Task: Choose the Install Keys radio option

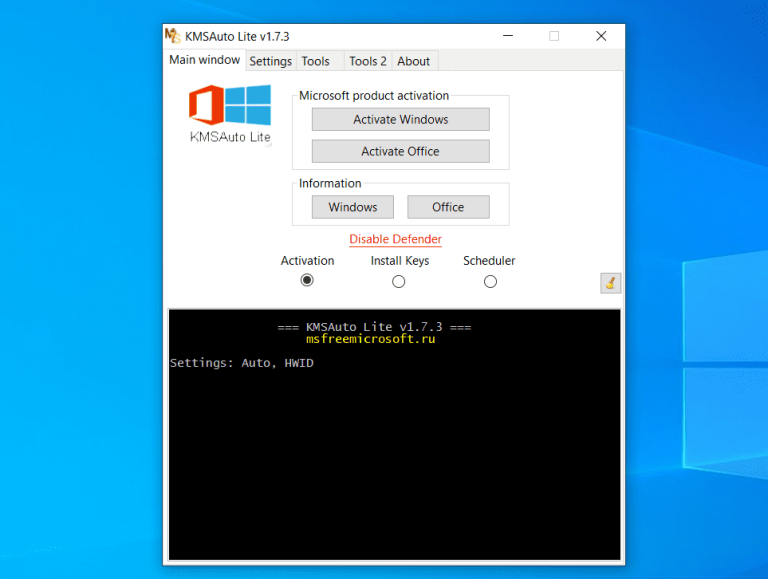Action: [399, 282]
